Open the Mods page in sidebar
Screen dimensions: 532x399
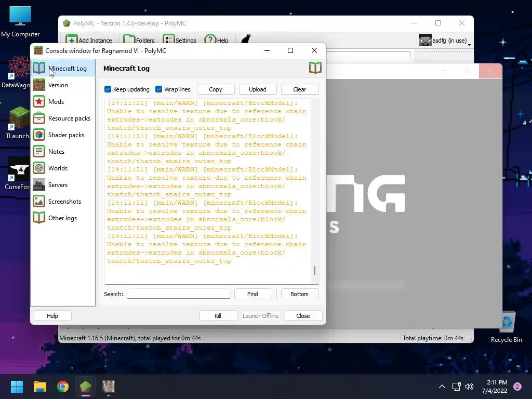63,101
